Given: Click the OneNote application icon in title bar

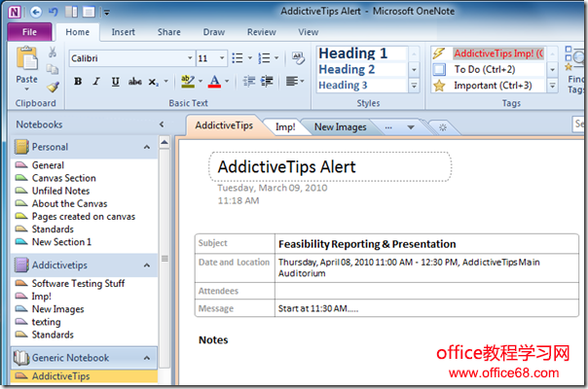Looking at the screenshot, I should [x=15, y=12].
